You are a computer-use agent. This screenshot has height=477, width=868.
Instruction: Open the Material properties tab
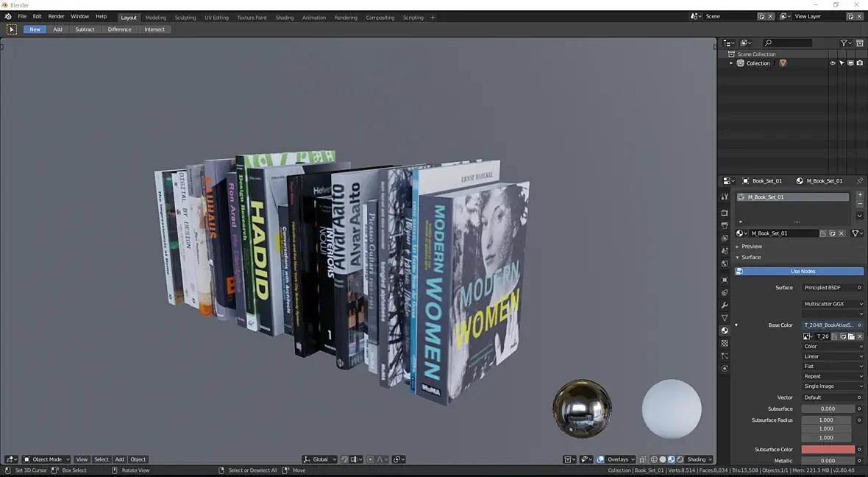pos(725,331)
